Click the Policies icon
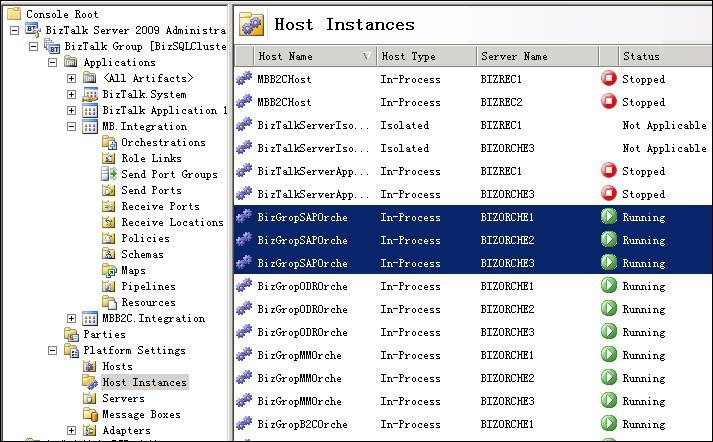This screenshot has height=442, width=713. [x=109, y=238]
